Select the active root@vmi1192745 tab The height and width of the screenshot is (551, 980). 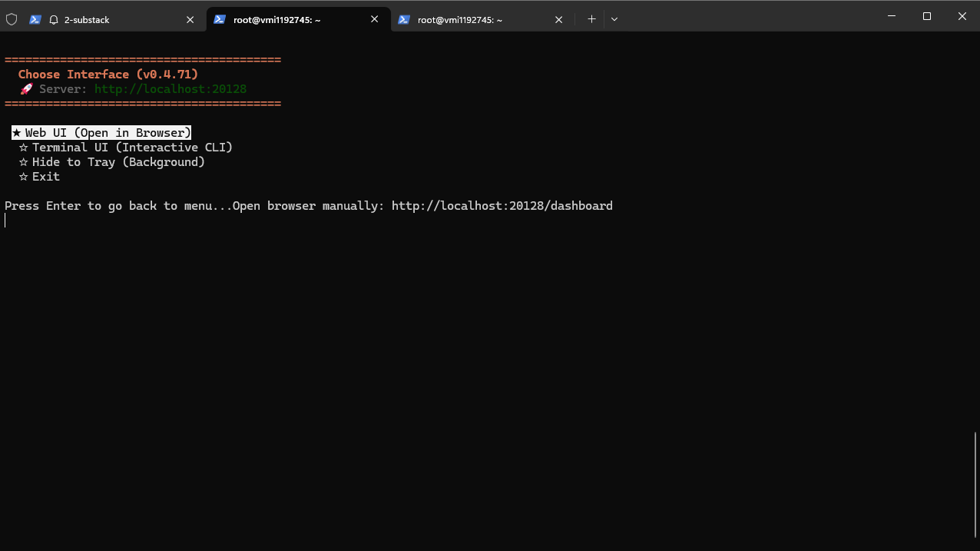click(298, 19)
